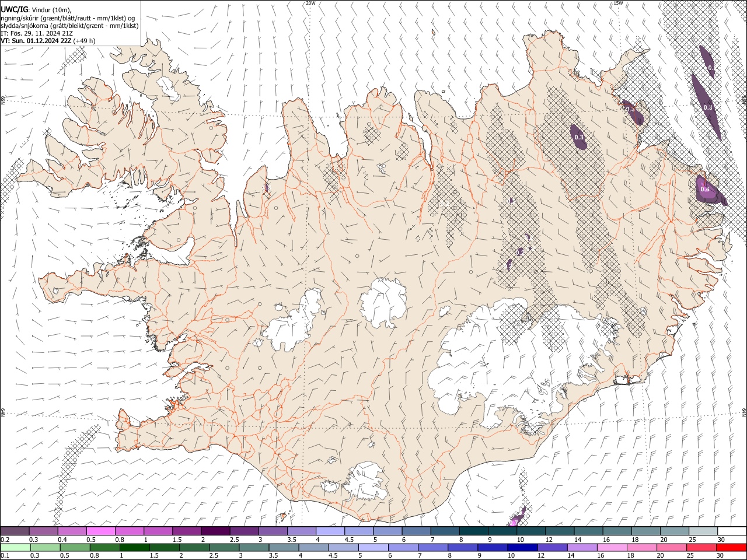This screenshot has height=560, width=747.
Task: Pick the white swatch ending the upper scale
Action: pos(731,531)
